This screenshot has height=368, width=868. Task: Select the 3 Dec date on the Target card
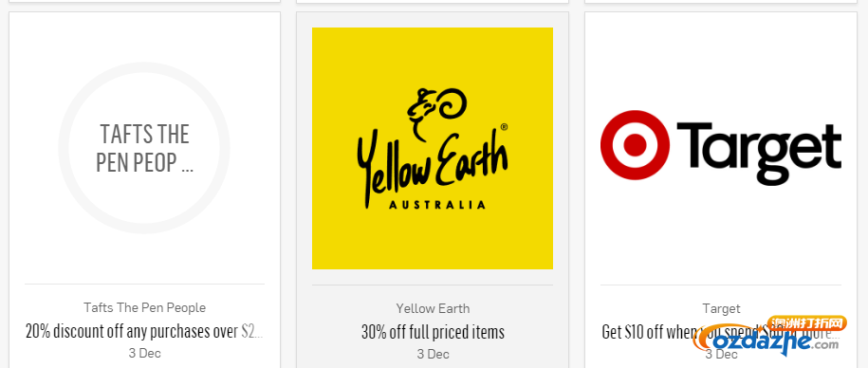pos(721,354)
